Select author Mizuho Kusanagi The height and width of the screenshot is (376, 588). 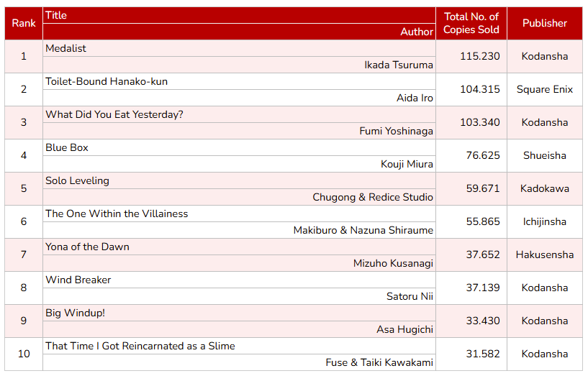tap(393, 263)
